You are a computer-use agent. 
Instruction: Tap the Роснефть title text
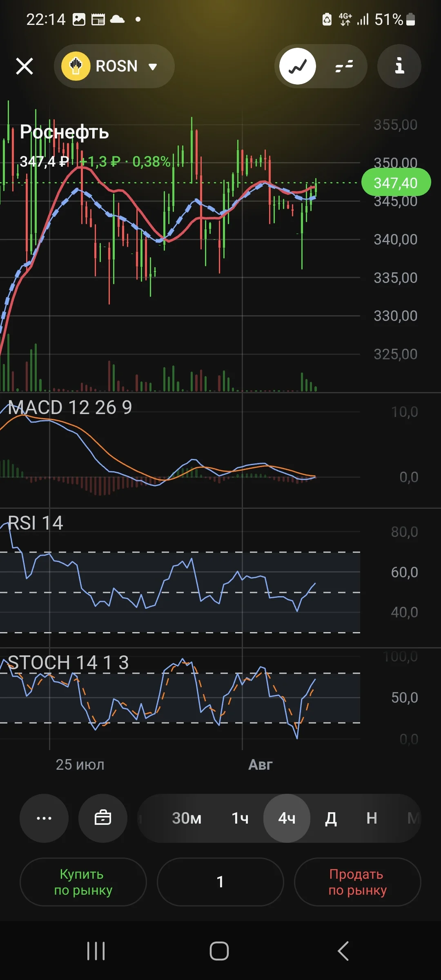pos(65,132)
